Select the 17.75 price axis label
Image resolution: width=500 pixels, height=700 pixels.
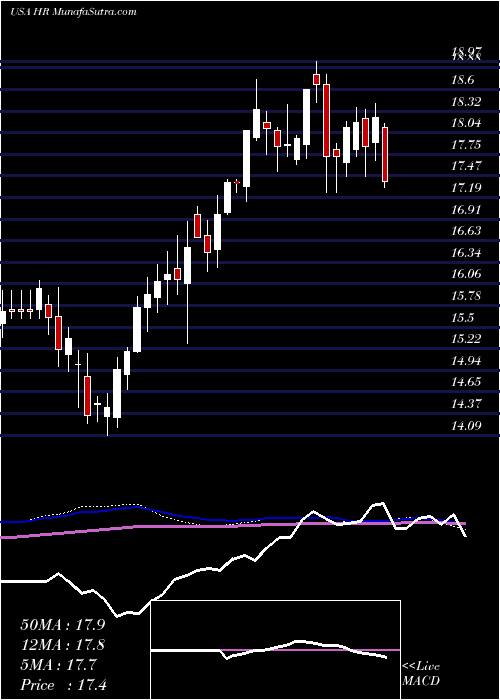467,145
